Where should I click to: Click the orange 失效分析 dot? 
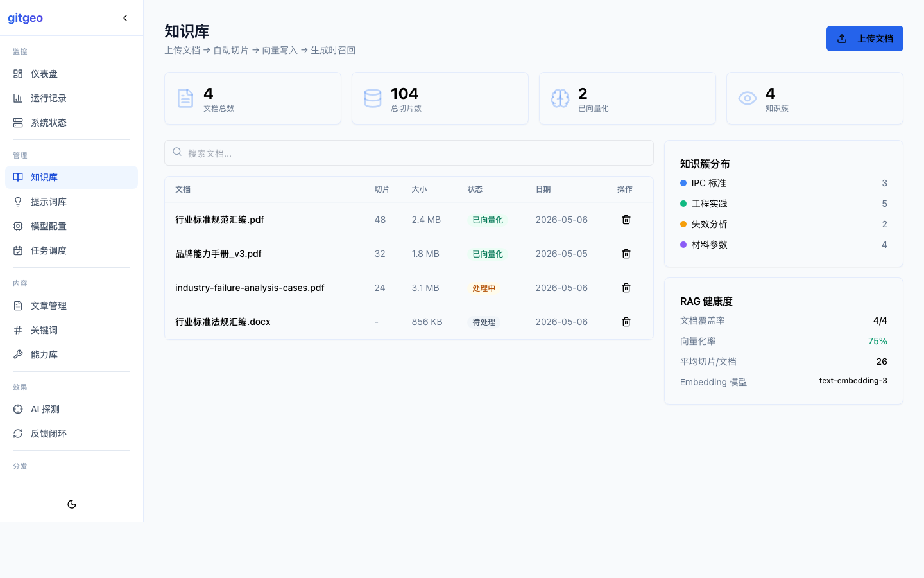[683, 224]
